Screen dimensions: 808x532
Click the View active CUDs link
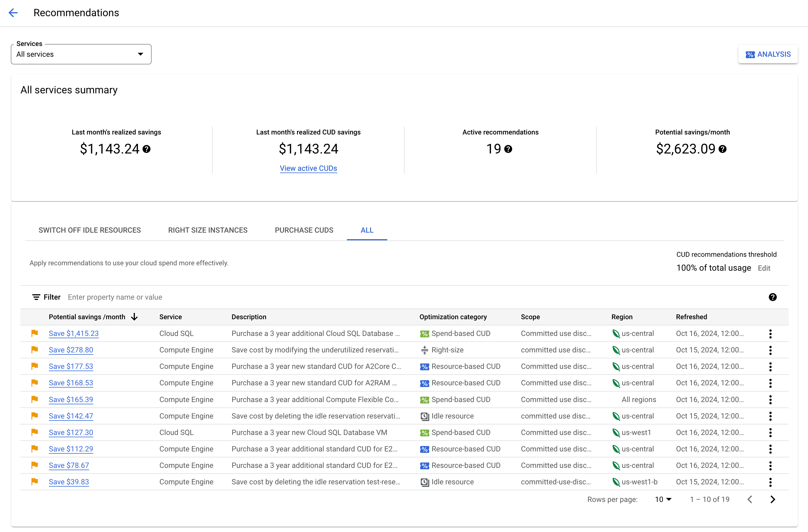[308, 168]
